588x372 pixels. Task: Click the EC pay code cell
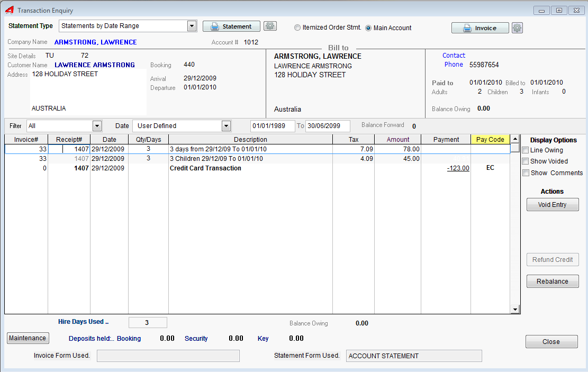coord(490,168)
